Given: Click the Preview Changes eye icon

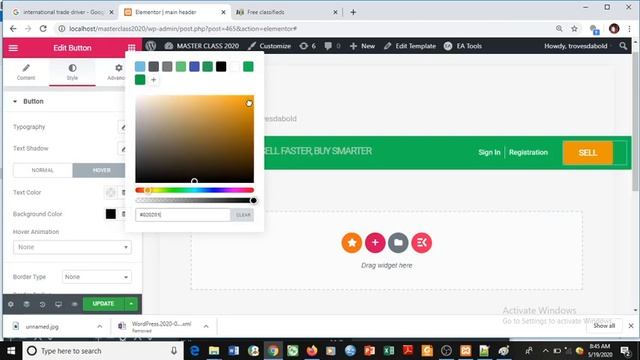Looking at the screenshot, I should (74, 304).
